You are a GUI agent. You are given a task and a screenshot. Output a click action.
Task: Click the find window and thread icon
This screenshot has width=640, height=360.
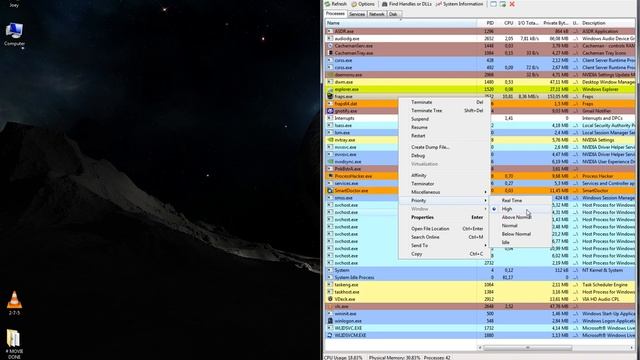click(x=503, y=4)
